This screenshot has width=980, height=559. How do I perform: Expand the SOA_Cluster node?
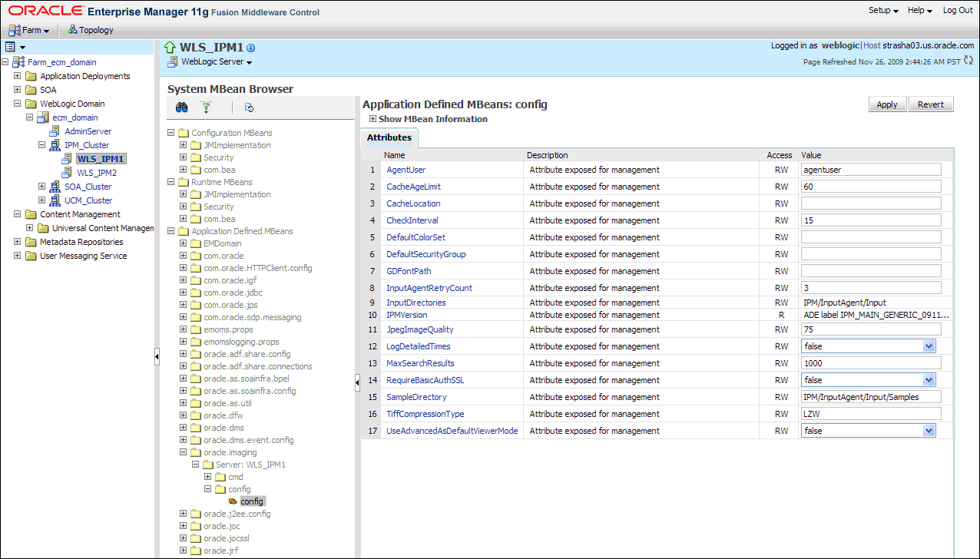42,187
